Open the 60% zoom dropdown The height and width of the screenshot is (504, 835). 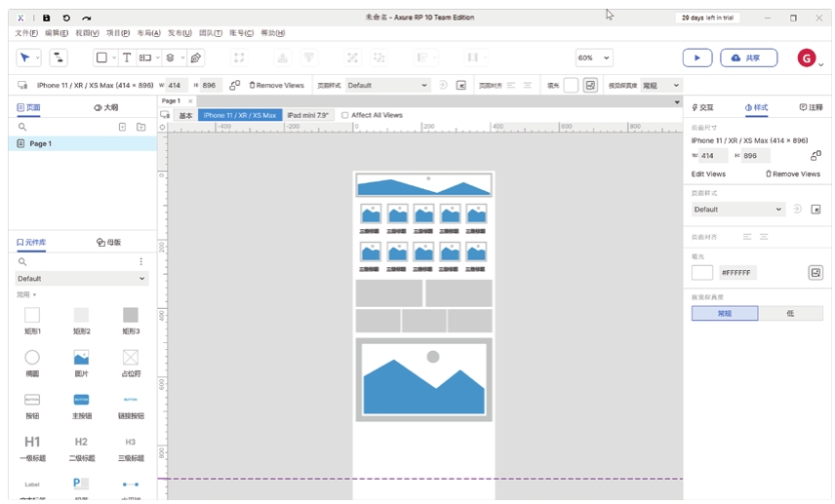(594, 58)
